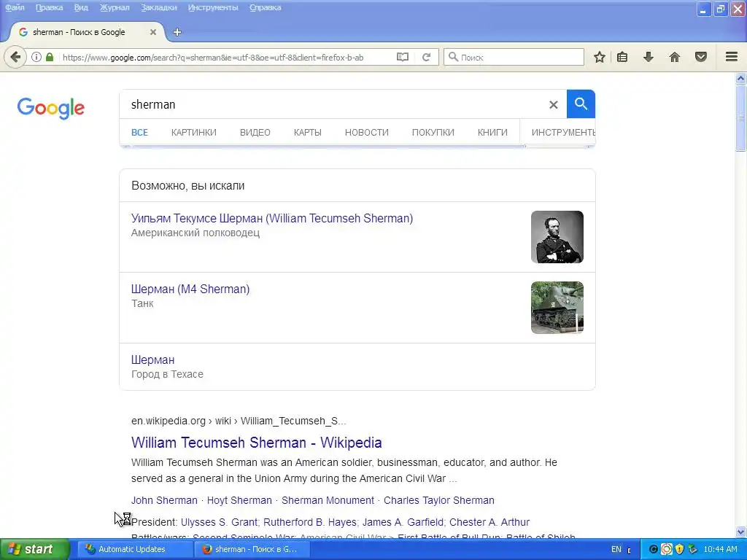Bookmark this page with the star icon
The height and width of the screenshot is (560, 747).
[x=600, y=57]
